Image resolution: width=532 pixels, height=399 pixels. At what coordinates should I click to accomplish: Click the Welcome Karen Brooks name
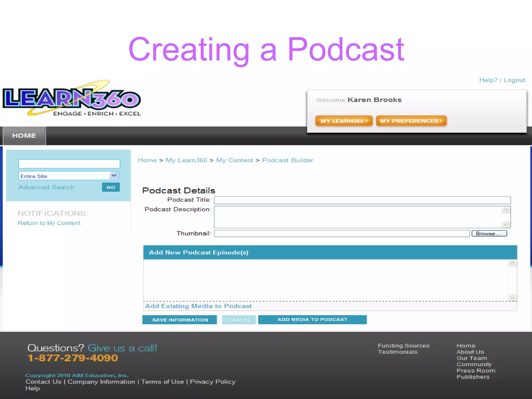click(374, 100)
